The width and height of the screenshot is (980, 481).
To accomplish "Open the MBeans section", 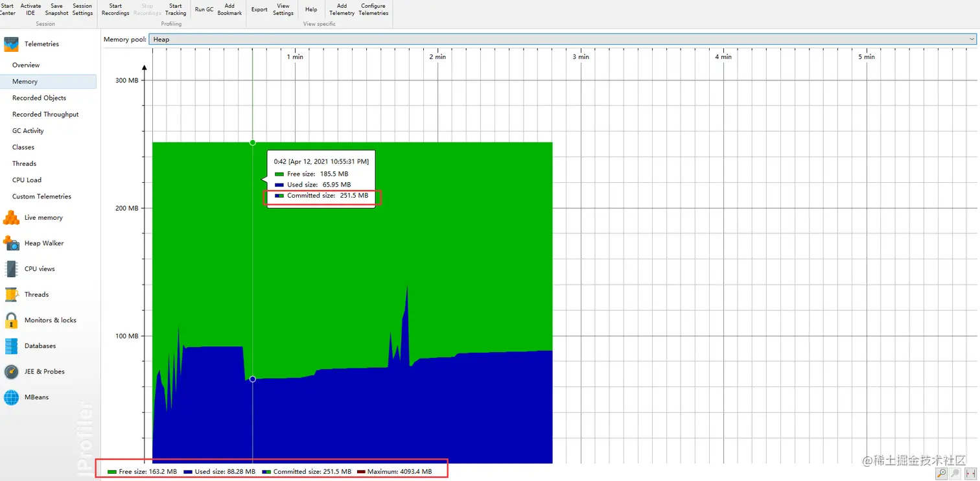I will 27,397.
